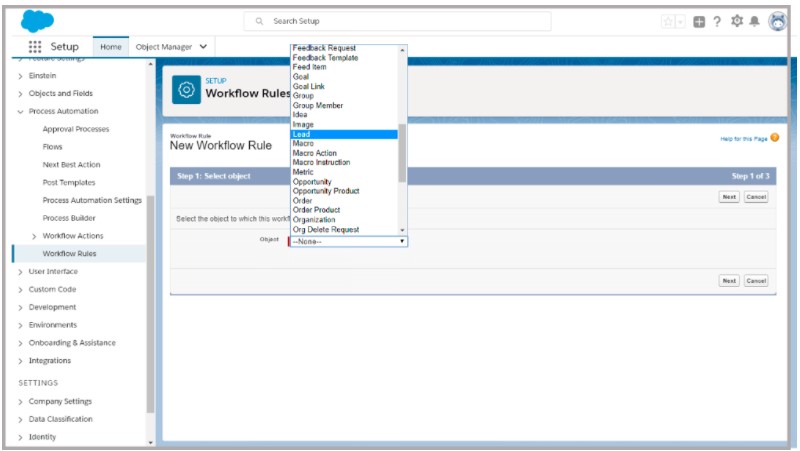
Task: Open Next Best Action
Action: [71, 164]
